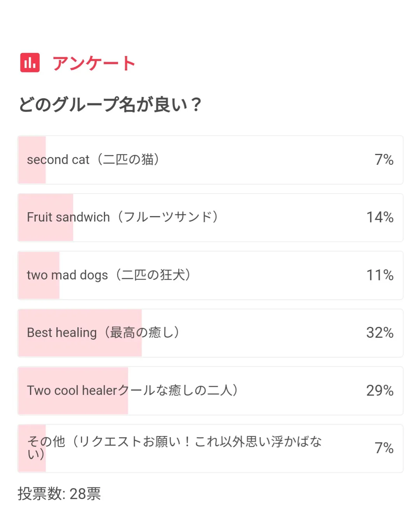This screenshot has height=531, width=420.
Task: Choose the two mad dogs（二匹の狂犬）label
Action: coord(109,275)
